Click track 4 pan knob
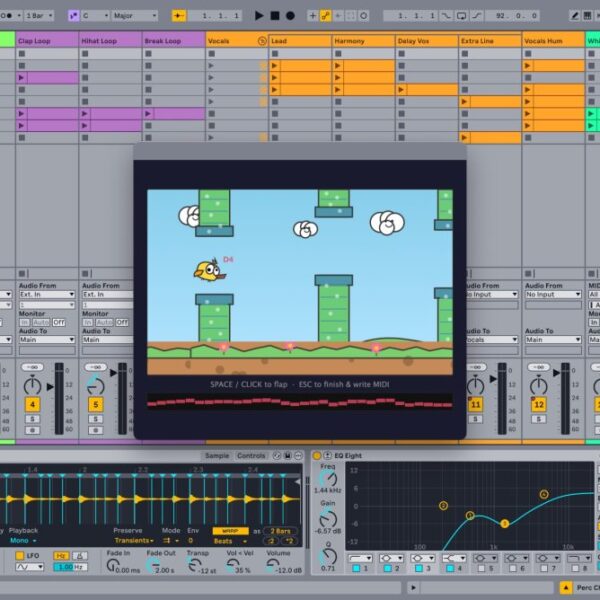This screenshot has width=600, height=600. pyautogui.click(x=33, y=385)
